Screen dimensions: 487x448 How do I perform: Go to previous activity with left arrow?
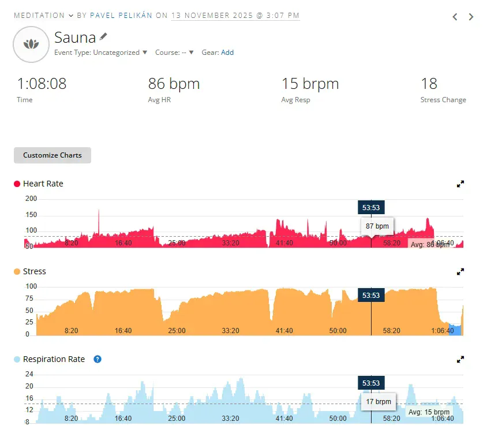tap(455, 17)
